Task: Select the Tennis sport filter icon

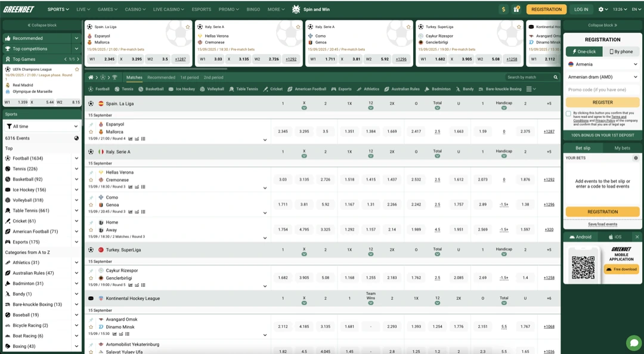Action: [x=117, y=89]
